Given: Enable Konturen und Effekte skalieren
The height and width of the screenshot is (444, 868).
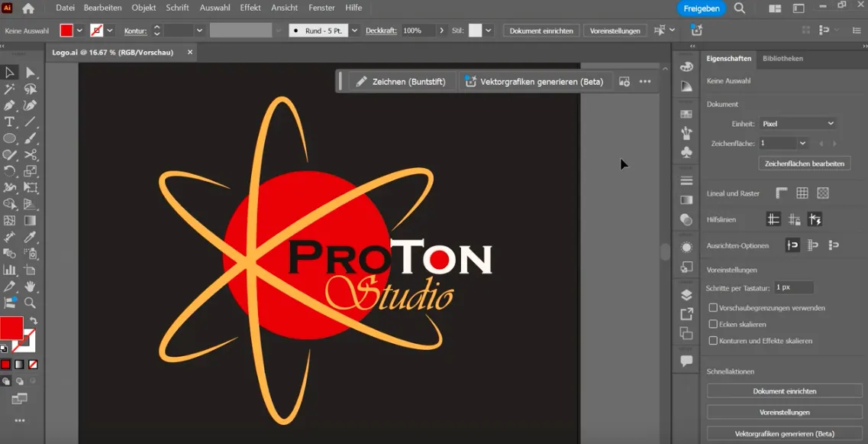Looking at the screenshot, I should (713, 341).
